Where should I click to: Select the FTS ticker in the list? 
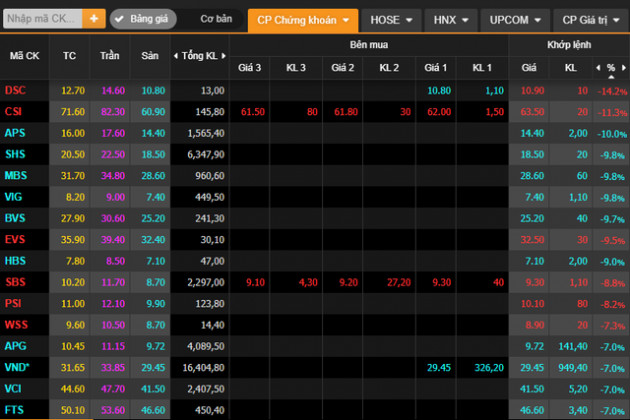tap(15, 409)
